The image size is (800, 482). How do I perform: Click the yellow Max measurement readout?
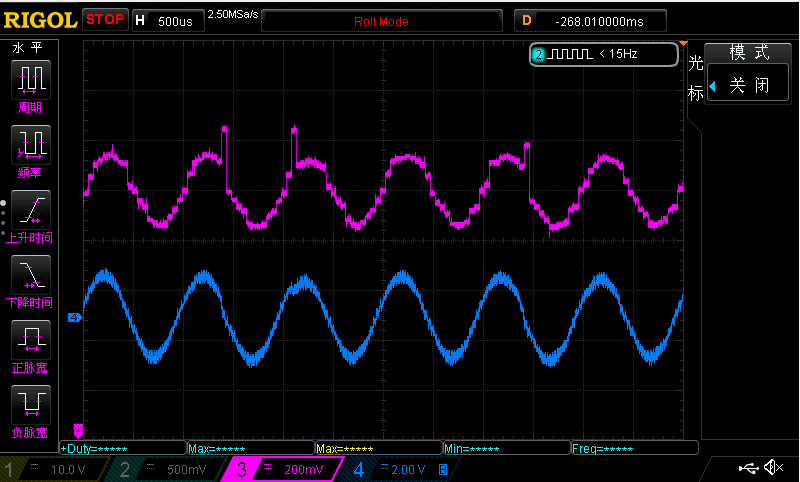pyautogui.click(x=379, y=448)
